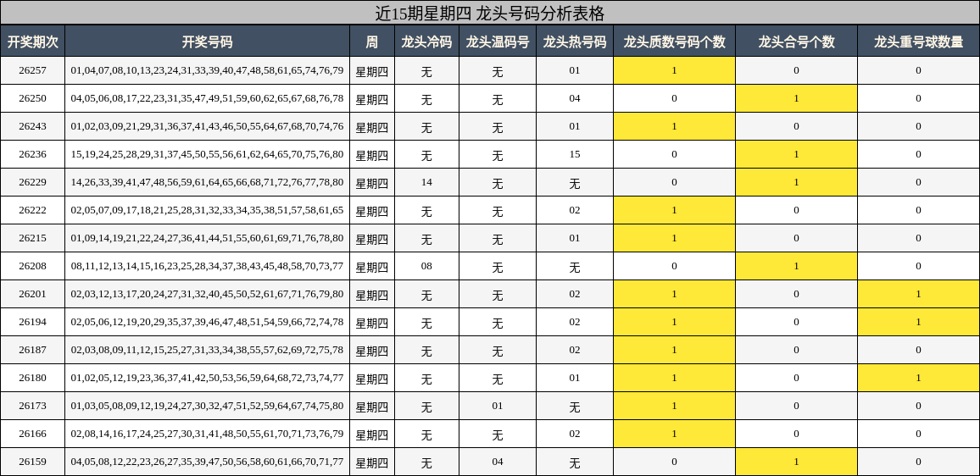This screenshot has height=476, width=980.
Task: Click draw period 26243
Action: [x=32, y=126]
